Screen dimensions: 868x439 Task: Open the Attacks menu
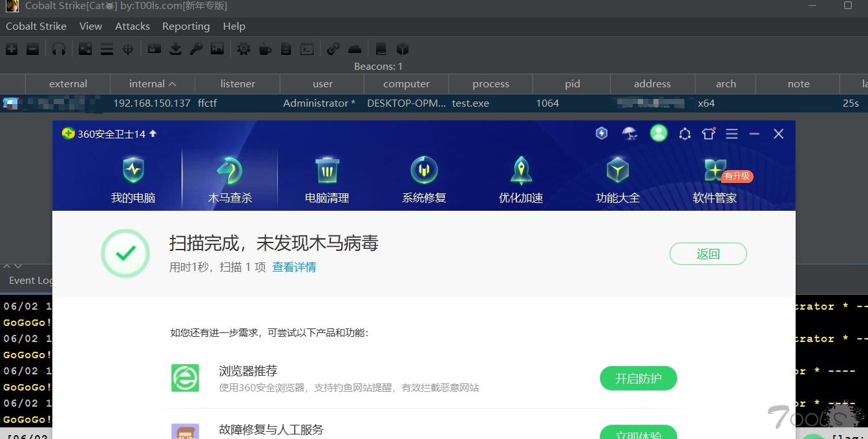click(132, 27)
